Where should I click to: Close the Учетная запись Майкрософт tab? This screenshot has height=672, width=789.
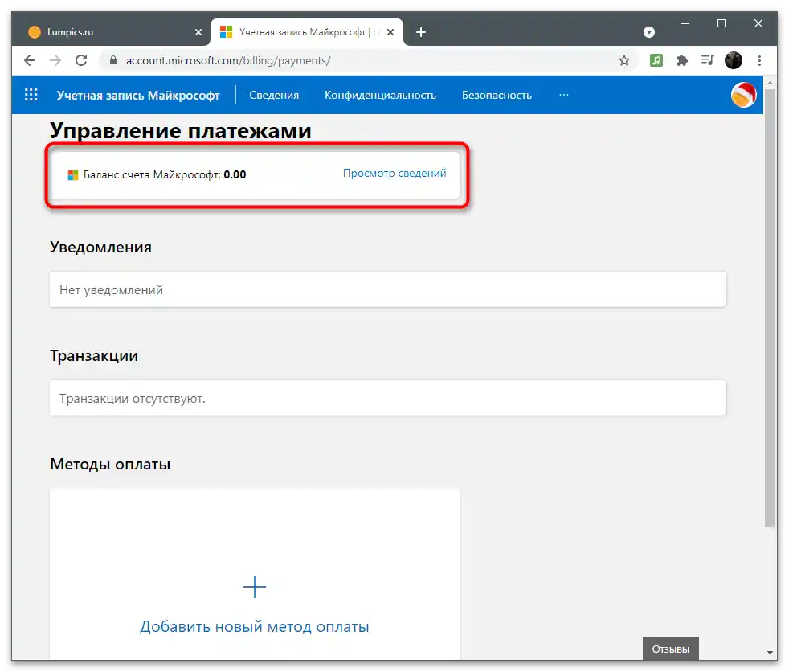tap(390, 32)
